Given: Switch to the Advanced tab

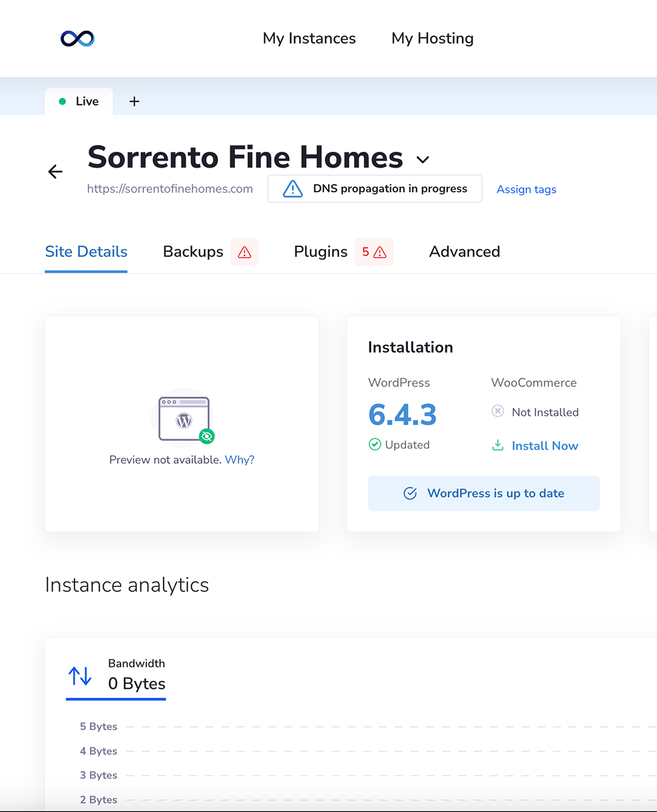Looking at the screenshot, I should (x=465, y=252).
